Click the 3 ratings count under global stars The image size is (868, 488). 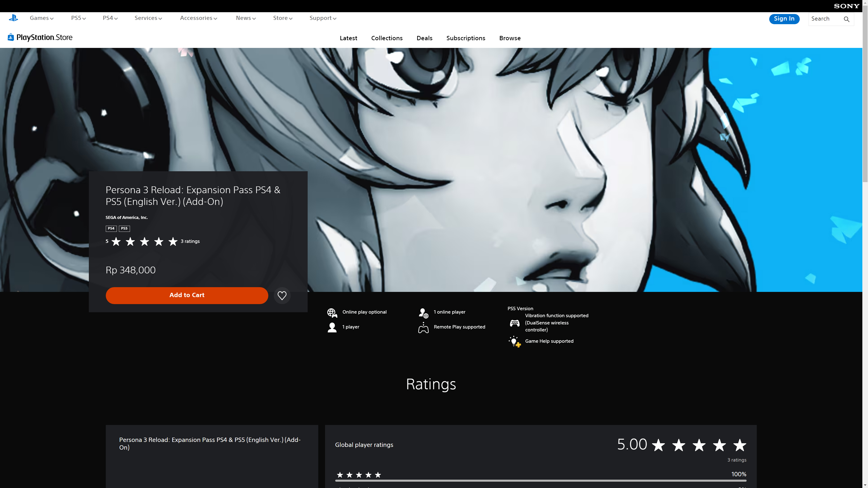click(737, 460)
